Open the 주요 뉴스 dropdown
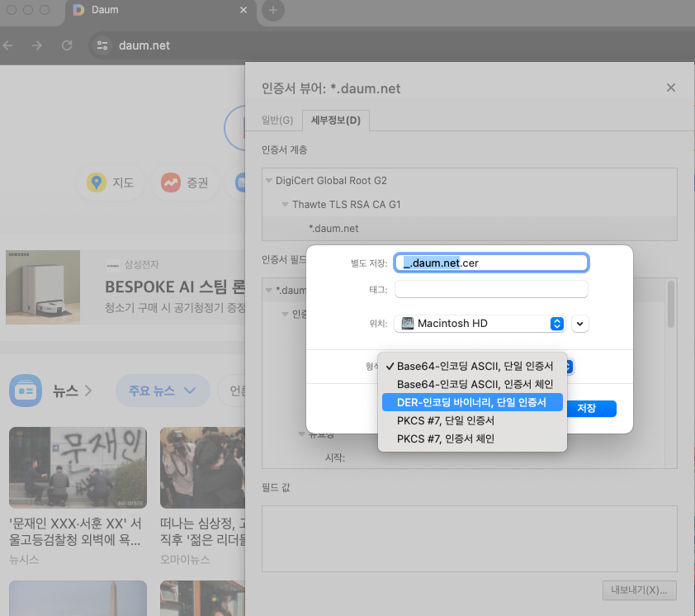Image resolution: width=695 pixels, height=616 pixels. (x=163, y=391)
